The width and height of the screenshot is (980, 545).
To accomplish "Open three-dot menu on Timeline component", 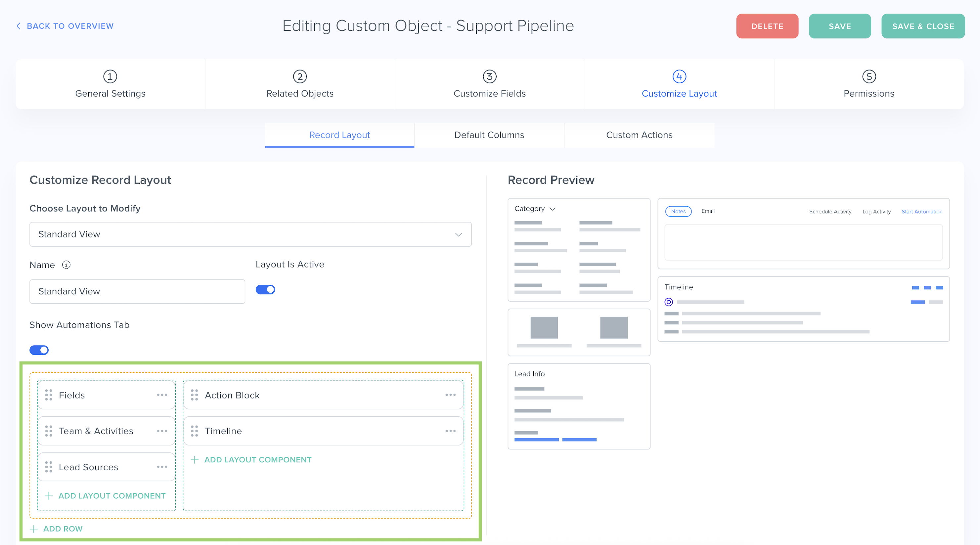I will tap(450, 431).
